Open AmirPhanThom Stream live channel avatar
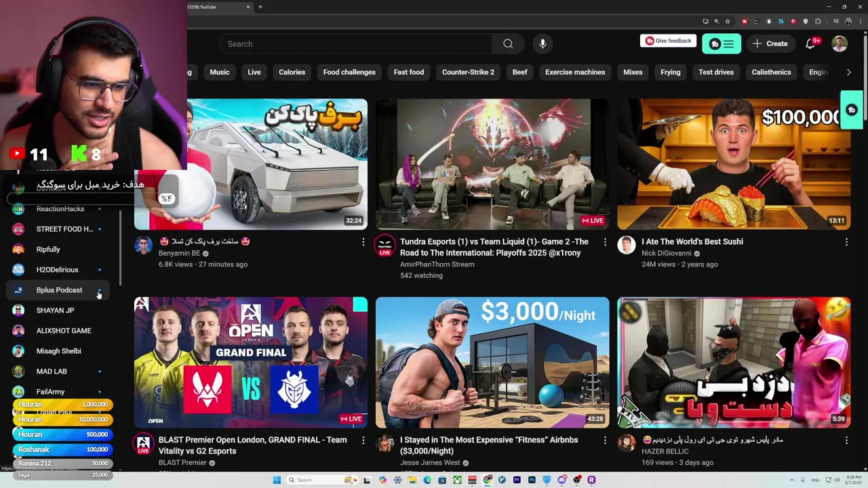Viewport: 868px width, 488px height. coord(385,245)
